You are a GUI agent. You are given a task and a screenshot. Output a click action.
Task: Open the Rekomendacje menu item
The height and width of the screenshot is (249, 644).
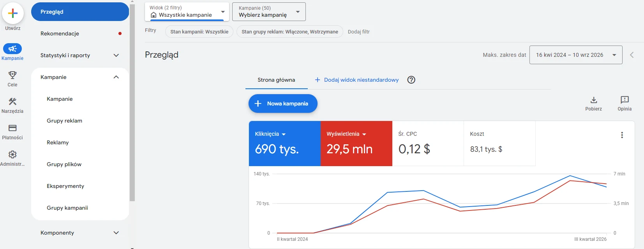click(x=80, y=33)
